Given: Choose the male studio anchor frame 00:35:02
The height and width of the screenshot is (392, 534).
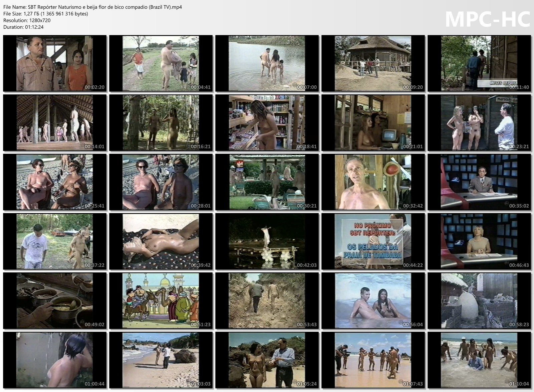Looking at the screenshot, I should [479, 182].
